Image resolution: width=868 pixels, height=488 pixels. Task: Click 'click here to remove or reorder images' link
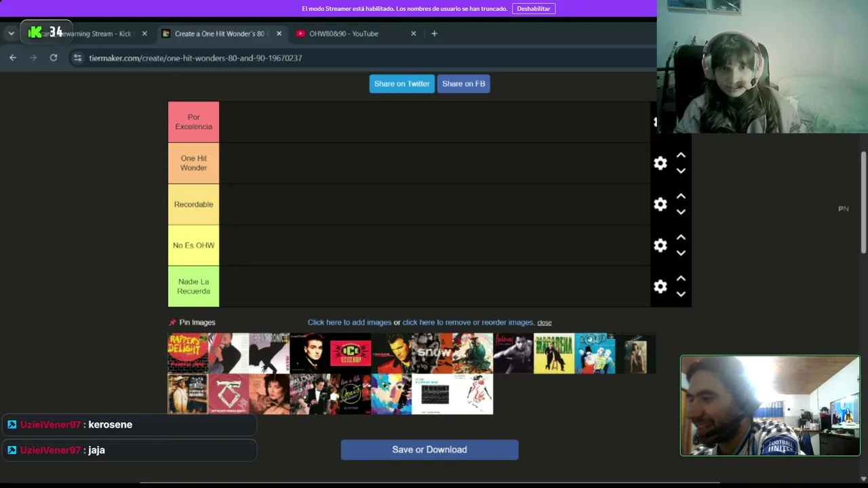coord(469,323)
